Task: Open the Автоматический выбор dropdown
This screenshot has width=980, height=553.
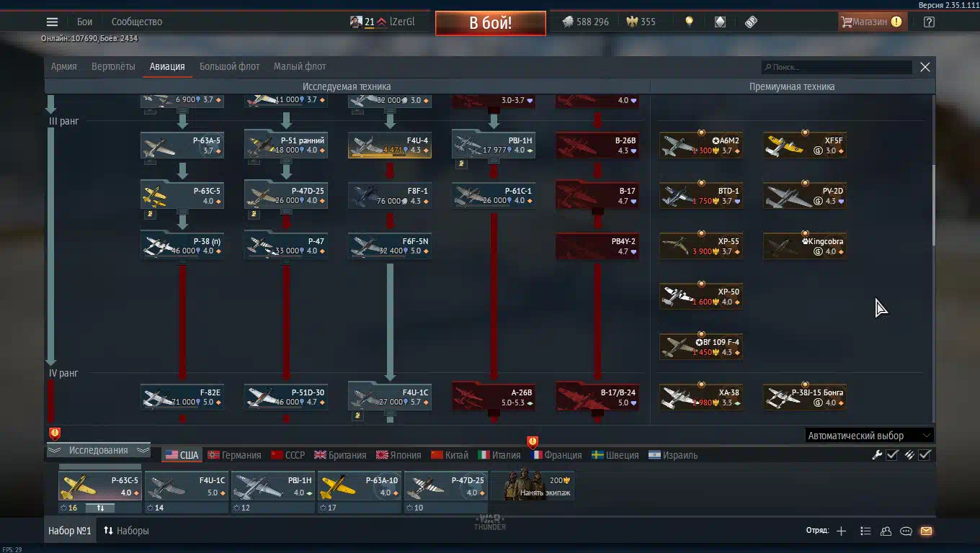Action: pos(869,436)
